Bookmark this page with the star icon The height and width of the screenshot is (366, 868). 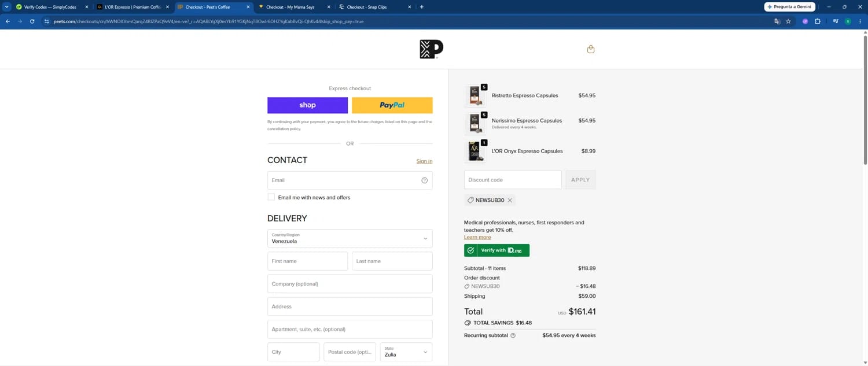click(x=788, y=21)
